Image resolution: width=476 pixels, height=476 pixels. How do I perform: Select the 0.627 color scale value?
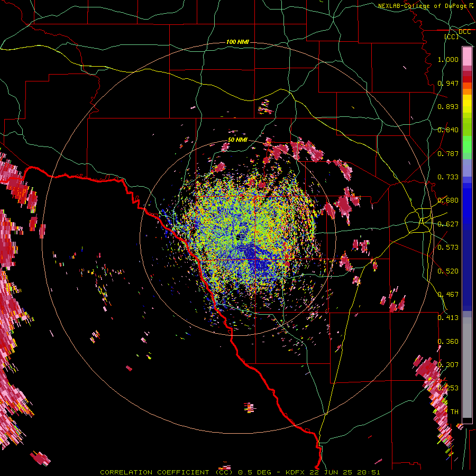(x=448, y=224)
